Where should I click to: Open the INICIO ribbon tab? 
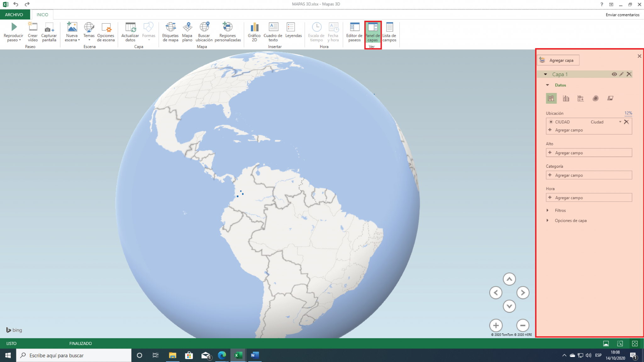tap(42, 14)
